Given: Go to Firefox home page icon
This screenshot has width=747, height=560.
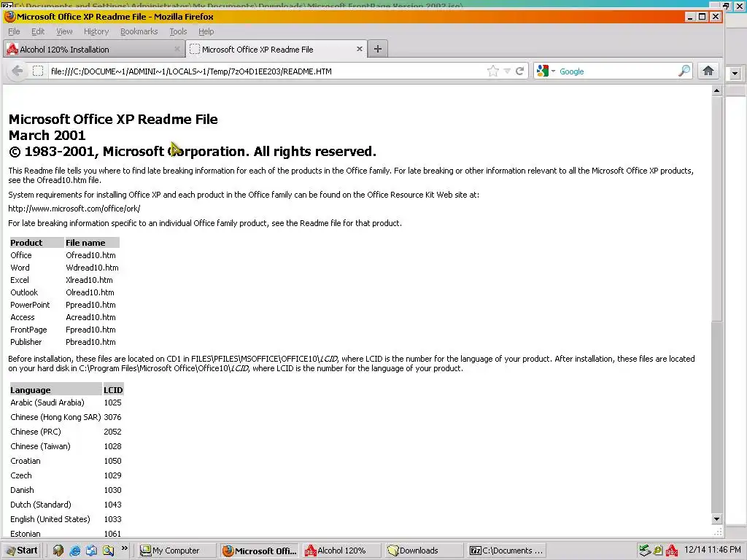Looking at the screenshot, I should (708, 71).
